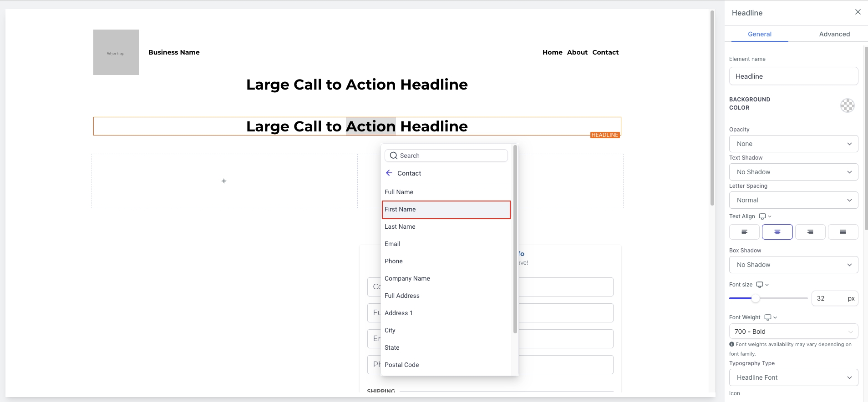Select left text align icon
Viewport: 868px width, 402px height.
744,232
